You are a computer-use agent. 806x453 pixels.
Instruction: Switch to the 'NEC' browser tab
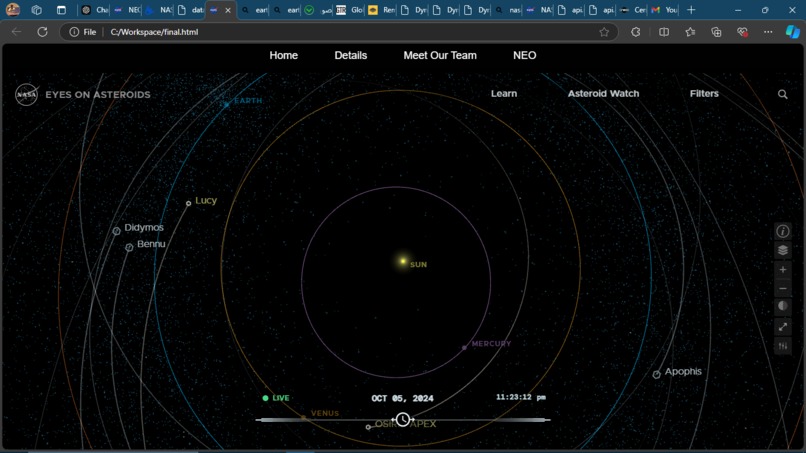(x=127, y=10)
